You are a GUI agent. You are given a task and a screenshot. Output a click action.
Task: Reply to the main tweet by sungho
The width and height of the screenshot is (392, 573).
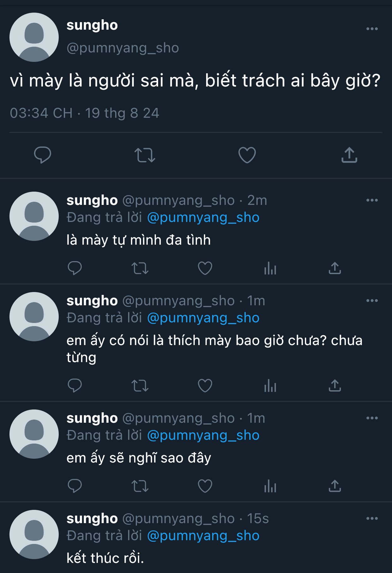(43, 155)
